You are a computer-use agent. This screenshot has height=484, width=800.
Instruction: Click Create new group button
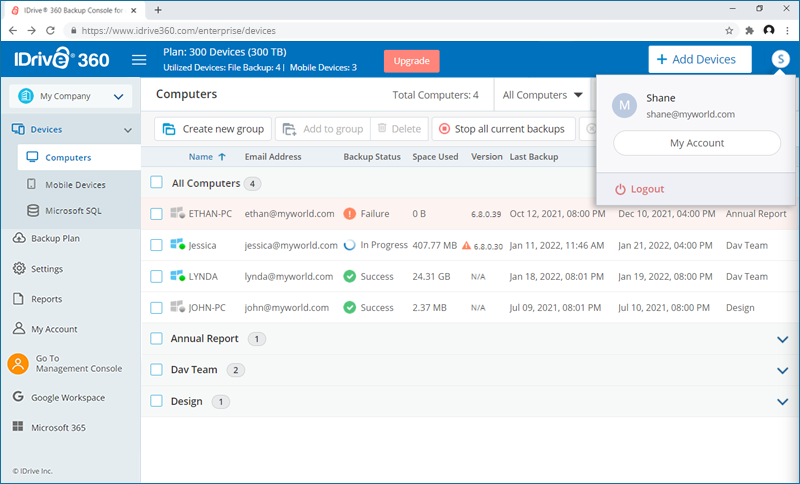click(213, 129)
